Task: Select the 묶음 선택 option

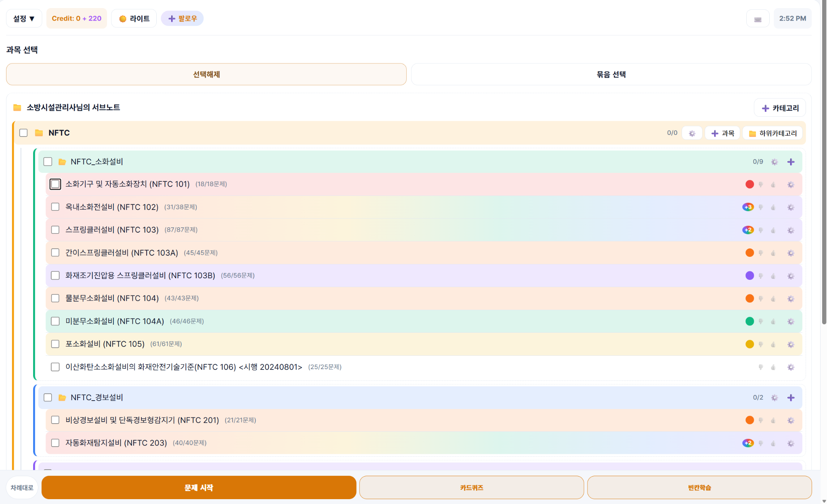Action: coord(611,74)
